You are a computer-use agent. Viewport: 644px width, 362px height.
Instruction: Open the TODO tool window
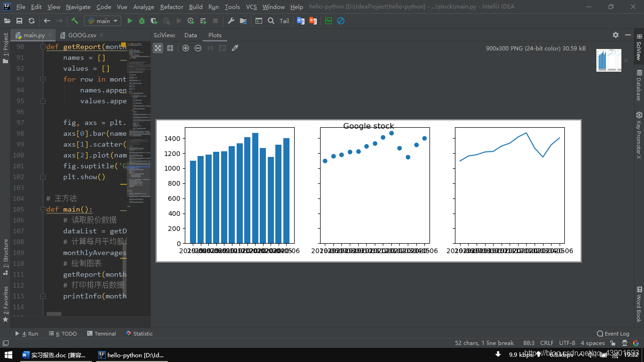(x=62, y=334)
